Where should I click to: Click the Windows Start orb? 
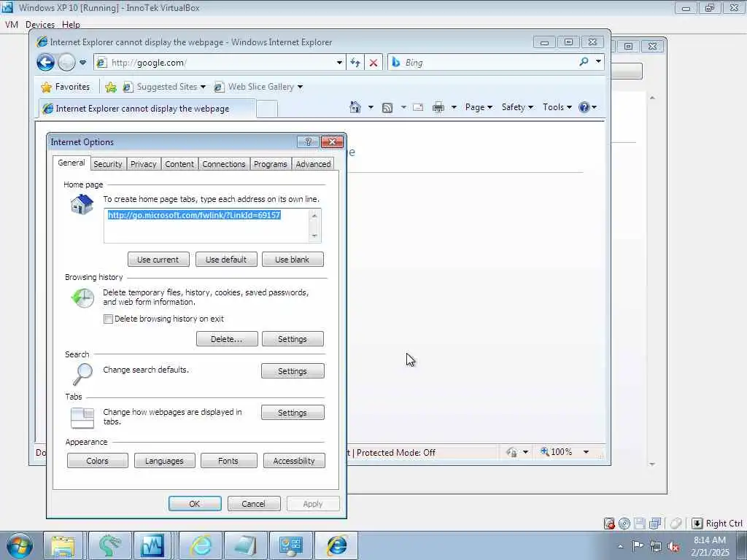click(19, 545)
